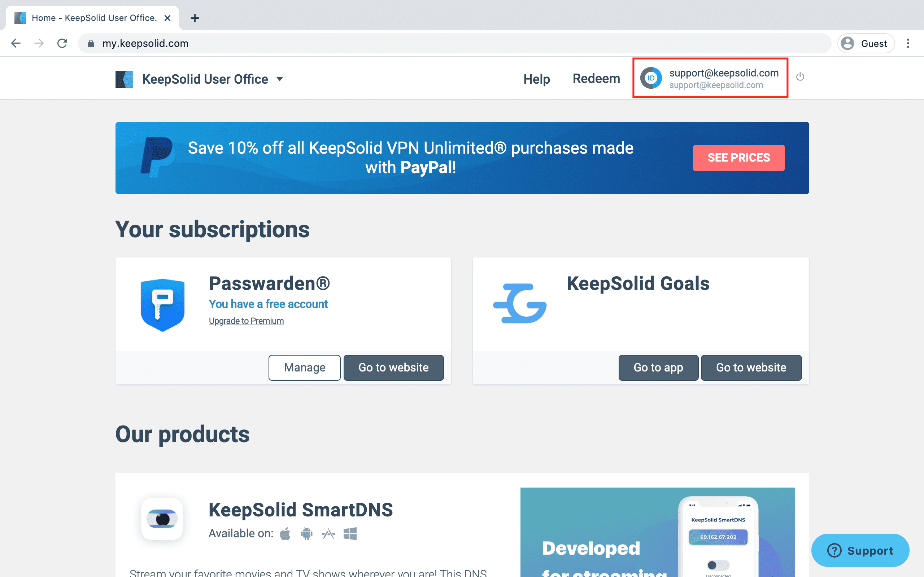
Task: Click the SEE PRICES button
Action: click(x=738, y=158)
